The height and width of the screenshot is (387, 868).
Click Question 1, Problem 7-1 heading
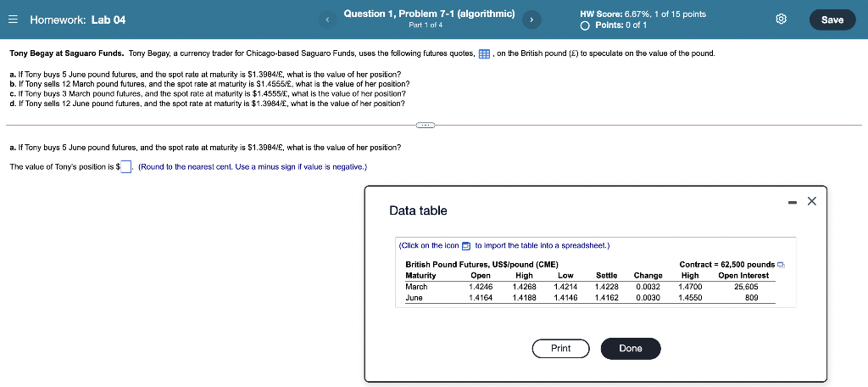click(x=429, y=14)
